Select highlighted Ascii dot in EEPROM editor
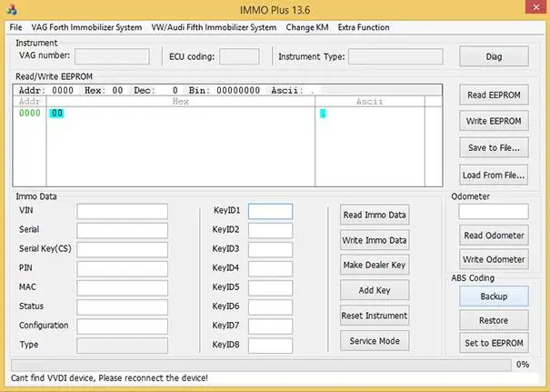550x392 pixels. click(323, 114)
